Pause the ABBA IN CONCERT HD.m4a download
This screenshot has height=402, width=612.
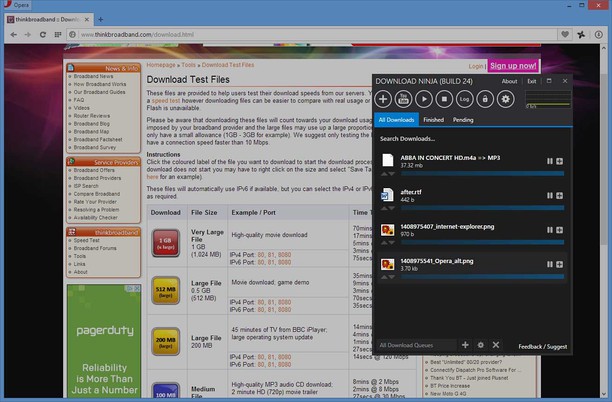click(550, 161)
